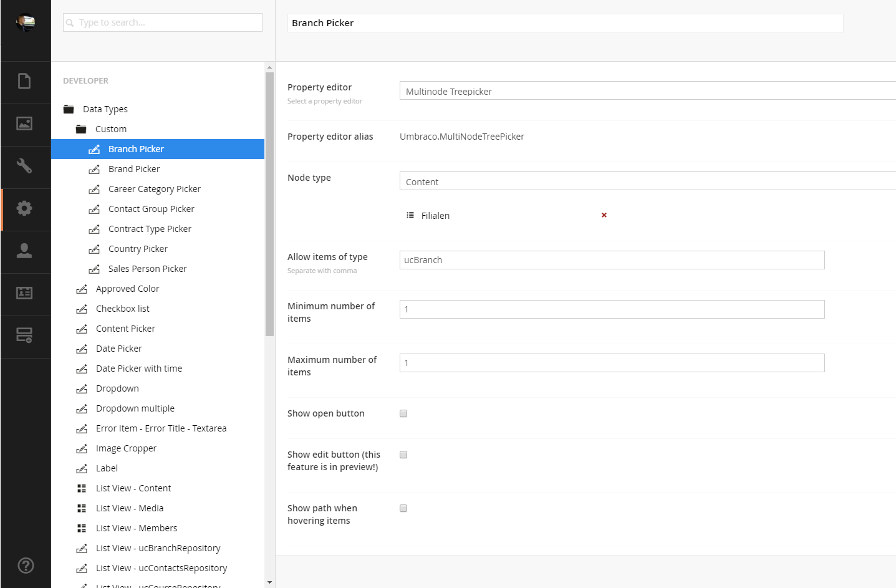Open the Property editor dropdown
The width and height of the screenshot is (896, 588).
[647, 91]
